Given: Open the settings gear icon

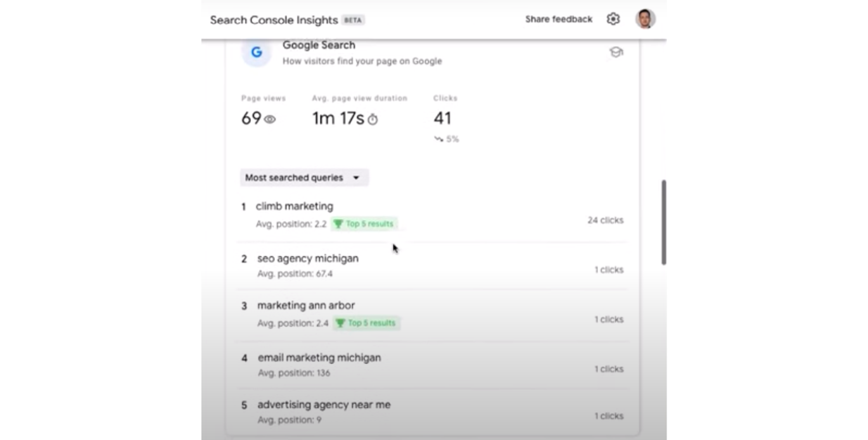Looking at the screenshot, I should tap(613, 19).
